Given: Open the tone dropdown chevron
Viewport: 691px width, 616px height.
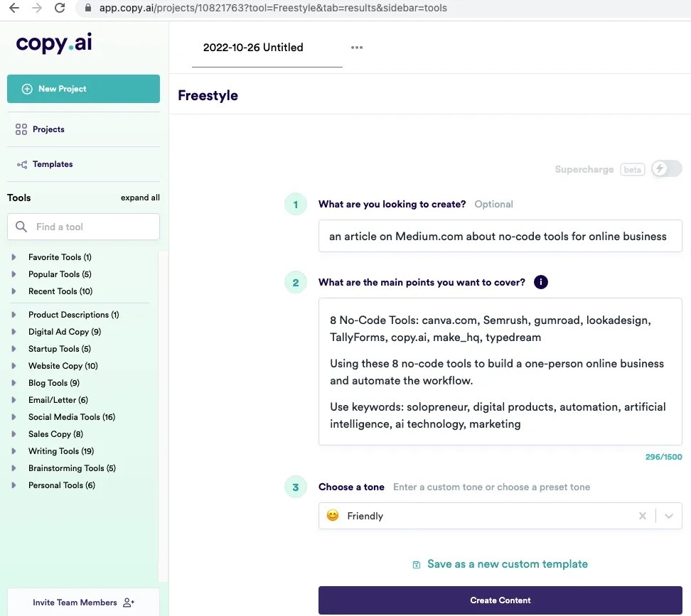Looking at the screenshot, I should [668, 517].
